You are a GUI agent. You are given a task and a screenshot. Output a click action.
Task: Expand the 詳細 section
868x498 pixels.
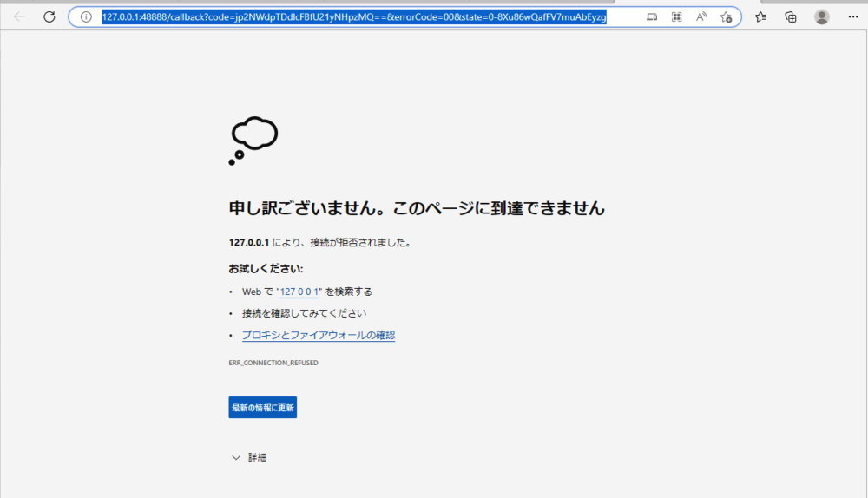click(x=249, y=457)
